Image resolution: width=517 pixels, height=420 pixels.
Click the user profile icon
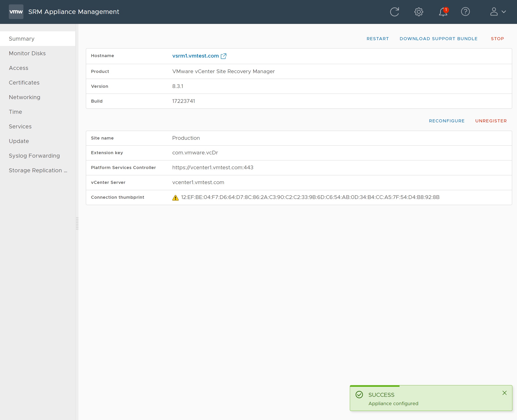point(494,12)
